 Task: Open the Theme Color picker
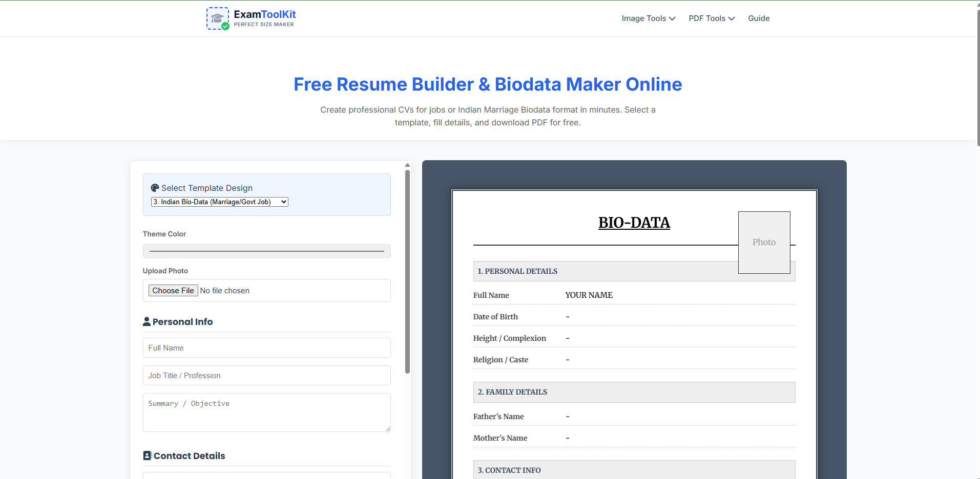[x=266, y=251]
